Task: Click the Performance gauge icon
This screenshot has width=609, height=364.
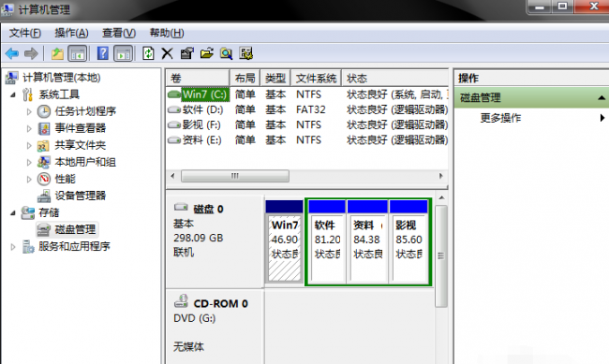Action: point(44,179)
